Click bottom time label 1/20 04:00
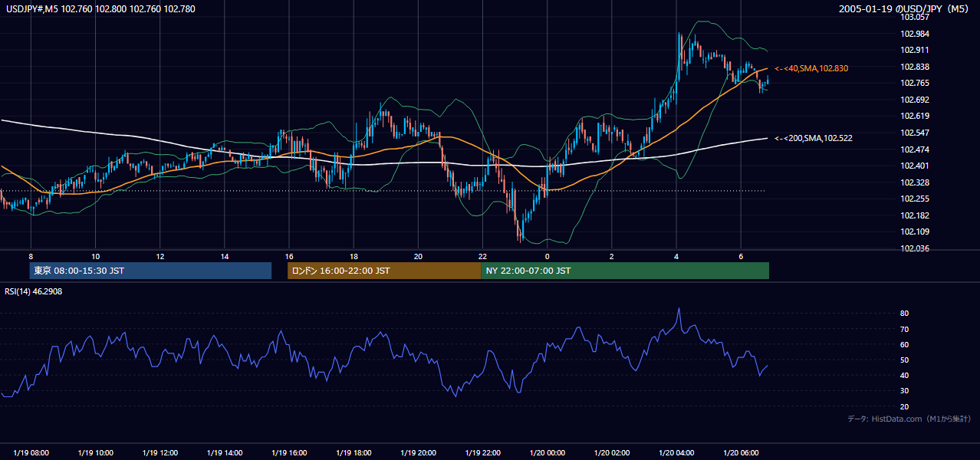The height and width of the screenshot is (460, 980). 676,452
